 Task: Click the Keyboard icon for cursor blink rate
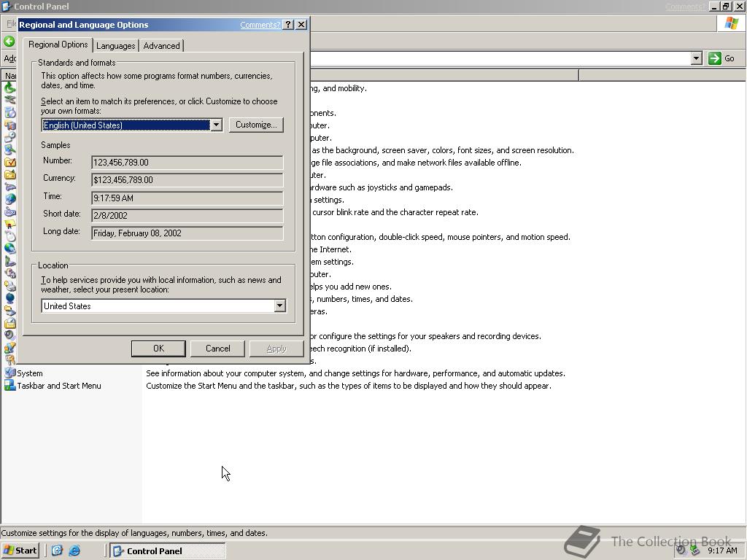pos(9,211)
